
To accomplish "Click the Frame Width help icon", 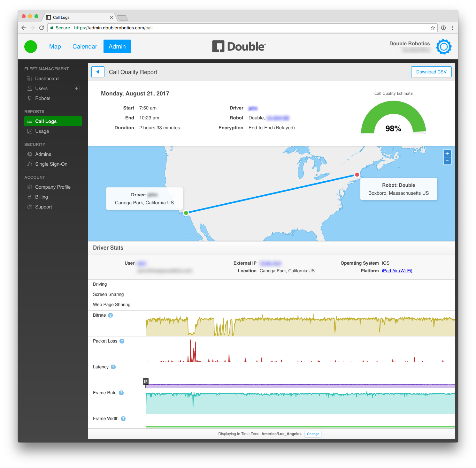I will pos(123,419).
